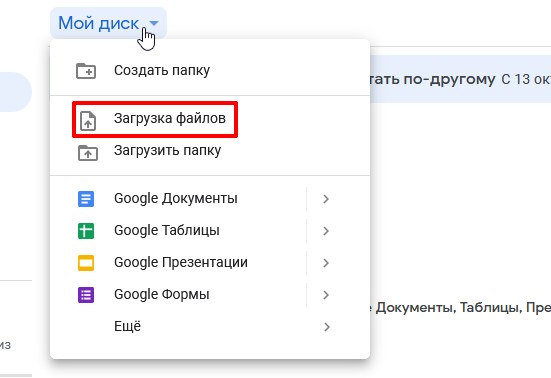Select Загрузить папку menu item
Screen dimensions: 551x378
[x=210, y=151]
